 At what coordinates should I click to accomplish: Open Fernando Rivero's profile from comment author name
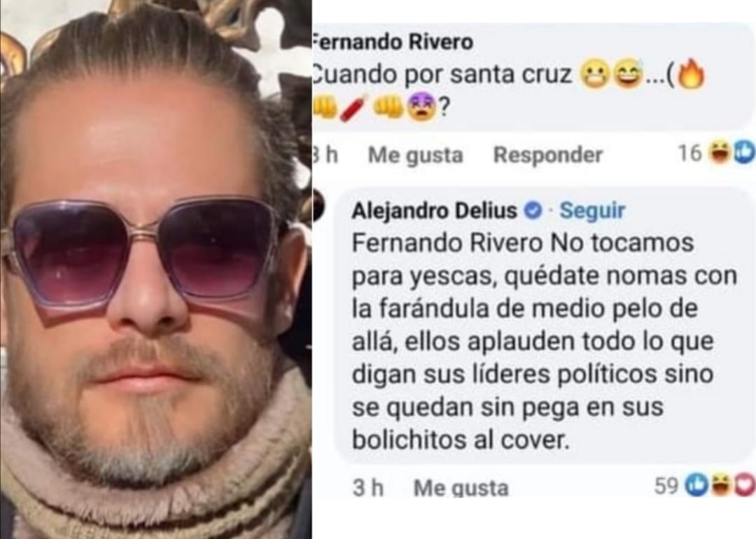(393, 43)
